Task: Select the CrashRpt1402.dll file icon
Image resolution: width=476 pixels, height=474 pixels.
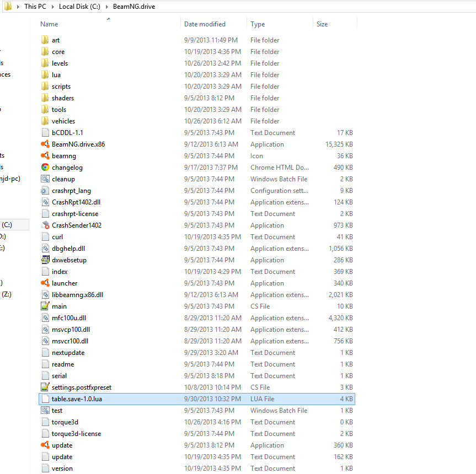Action: click(x=45, y=202)
